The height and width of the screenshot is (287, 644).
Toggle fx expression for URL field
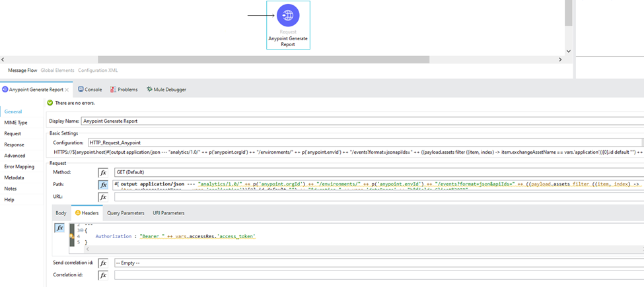point(103,197)
